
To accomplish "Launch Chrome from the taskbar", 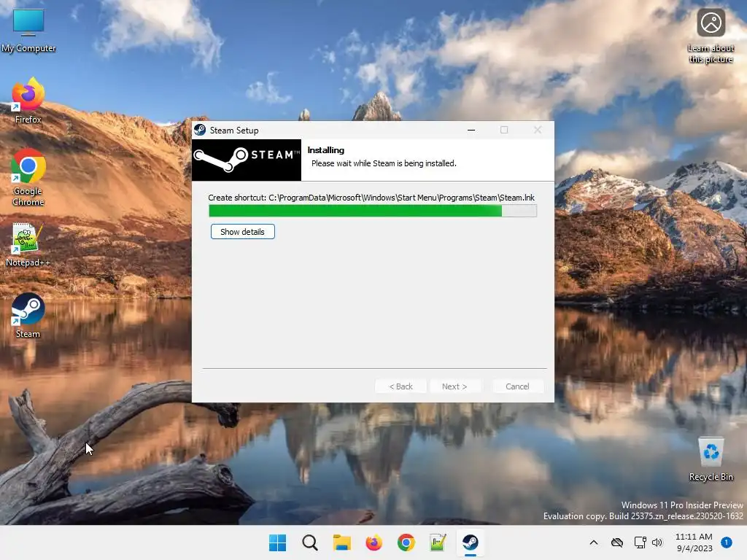I will tap(406, 542).
